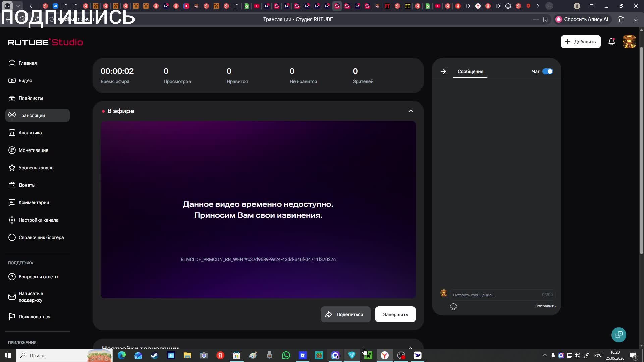This screenshot has height=362, width=644.
Task: Open the support chat floating button
Action: pyautogui.click(x=619, y=335)
